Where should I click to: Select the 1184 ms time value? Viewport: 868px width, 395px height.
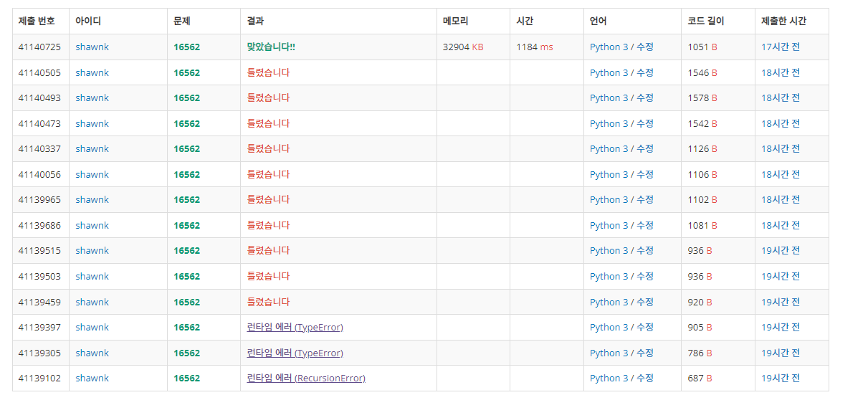pos(535,47)
